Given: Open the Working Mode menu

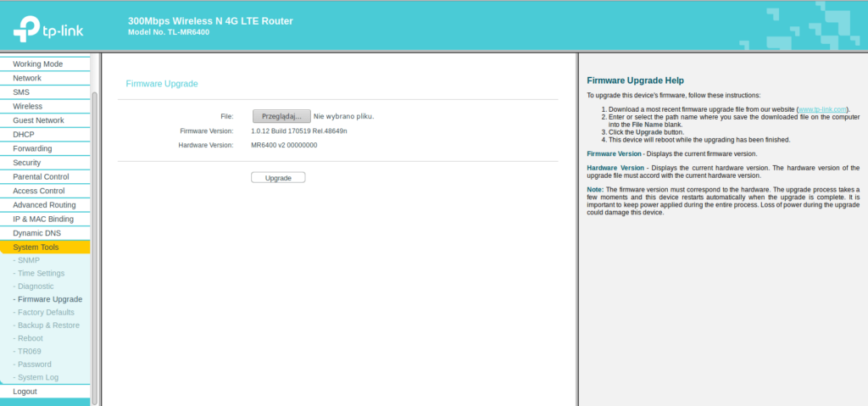Looking at the screenshot, I should click(x=37, y=64).
